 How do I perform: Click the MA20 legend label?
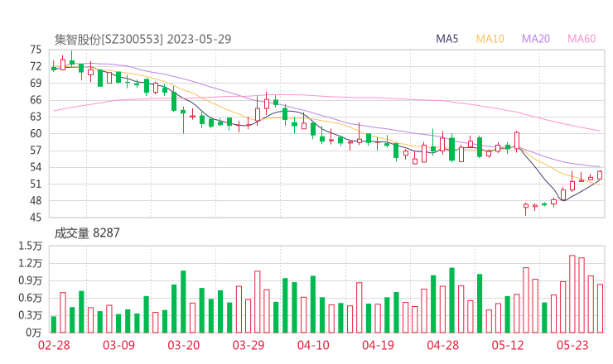536,39
